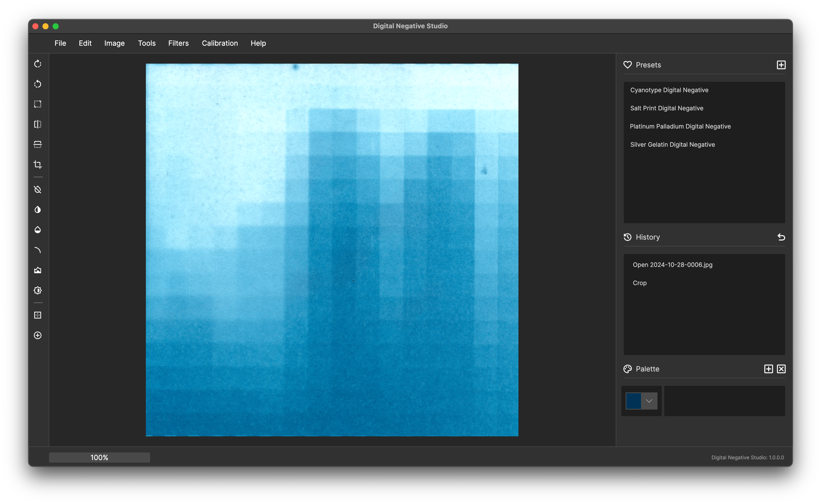Click the invert colors icon
The width and height of the screenshot is (821, 504).
[x=38, y=210]
